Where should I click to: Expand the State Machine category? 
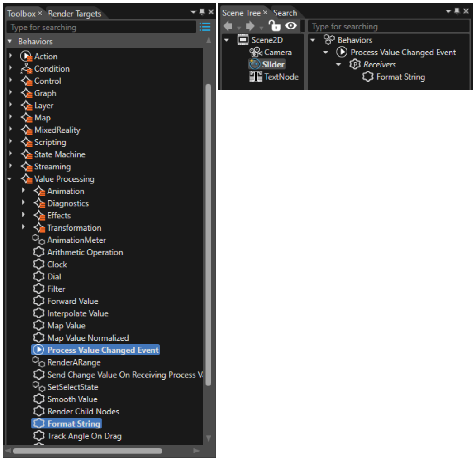click(10, 154)
